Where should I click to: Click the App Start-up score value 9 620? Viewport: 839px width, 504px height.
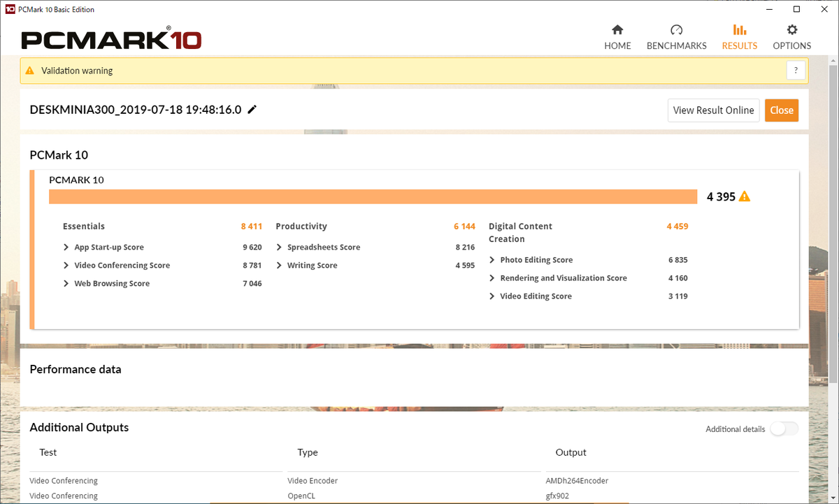[252, 247]
